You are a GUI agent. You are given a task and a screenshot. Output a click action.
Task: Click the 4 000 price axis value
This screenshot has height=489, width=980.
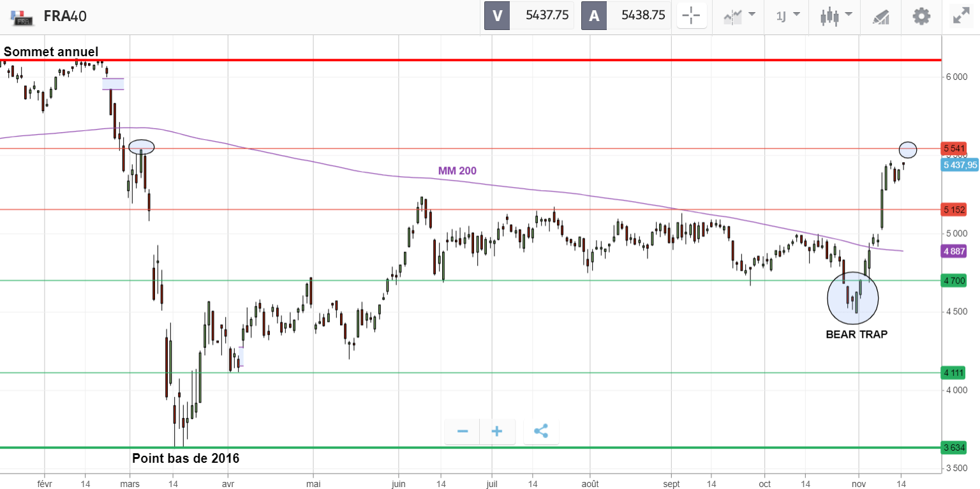(957, 390)
